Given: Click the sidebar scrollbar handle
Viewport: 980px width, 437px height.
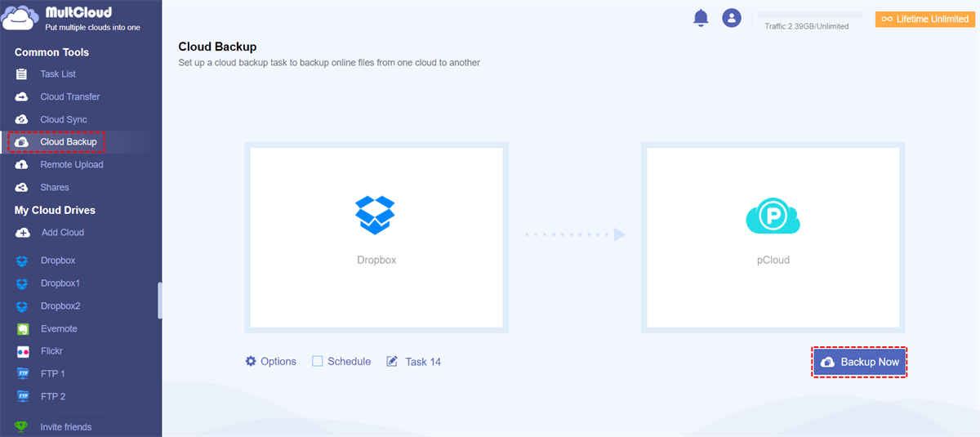Looking at the screenshot, I should pyautogui.click(x=160, y=301).
